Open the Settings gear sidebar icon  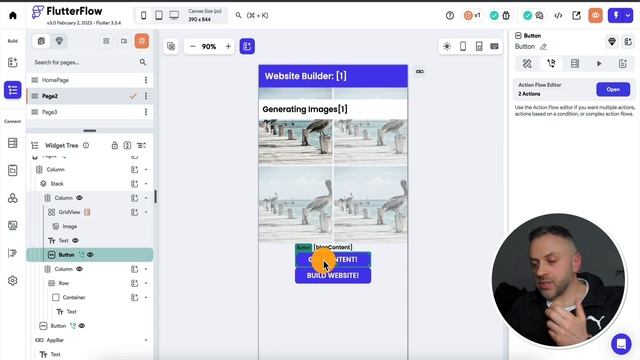[13, 281]
